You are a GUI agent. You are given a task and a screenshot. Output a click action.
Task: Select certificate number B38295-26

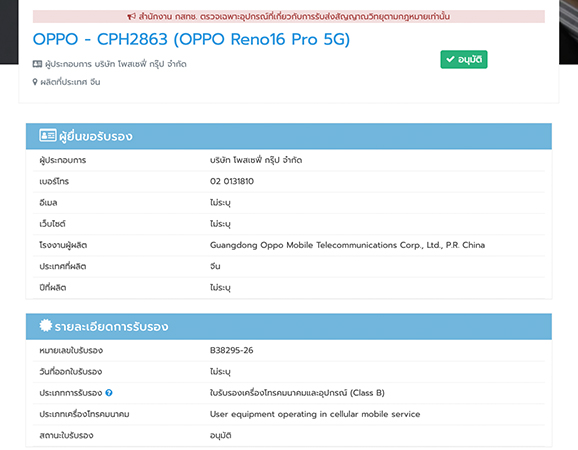pos(231,350)
